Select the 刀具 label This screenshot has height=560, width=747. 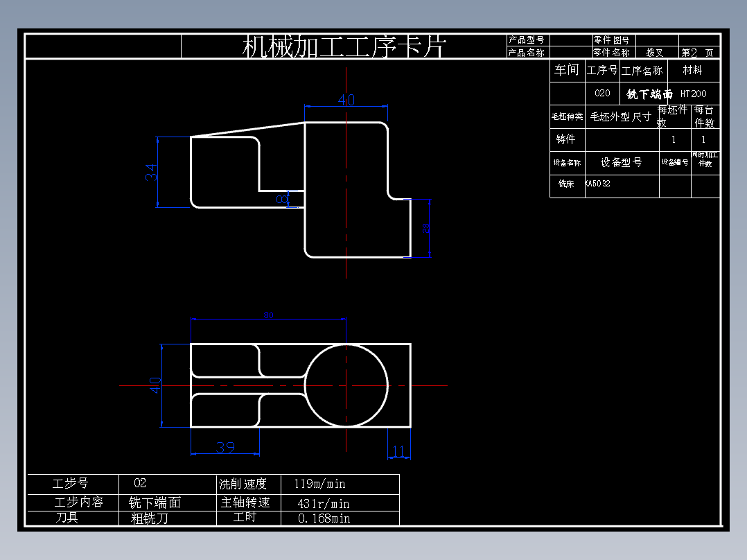[67, 517]
